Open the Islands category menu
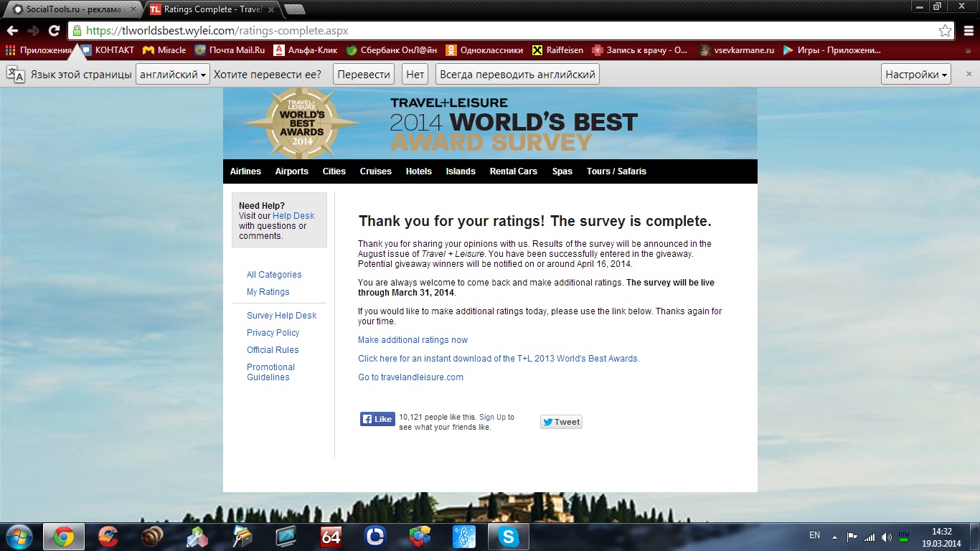The height and width of the screenshot is (551, 980). pos(461,171)
